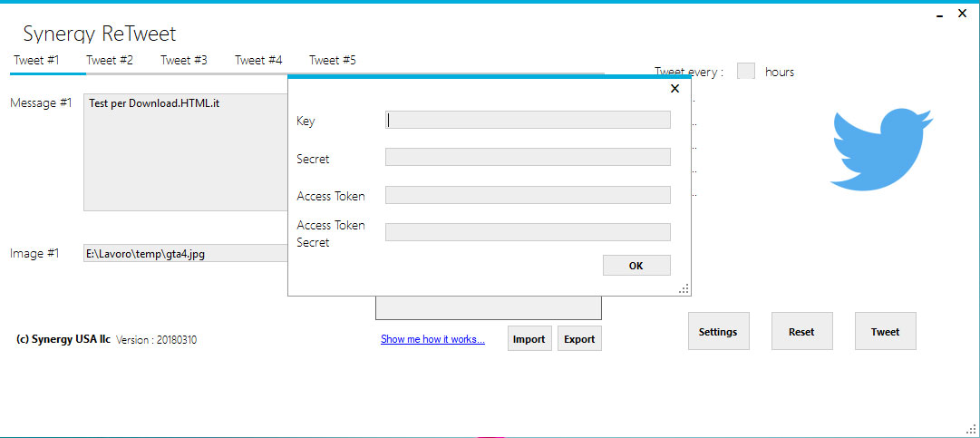Click the Reset button
This screenshot has height=438, width=980.
point(802,331)
